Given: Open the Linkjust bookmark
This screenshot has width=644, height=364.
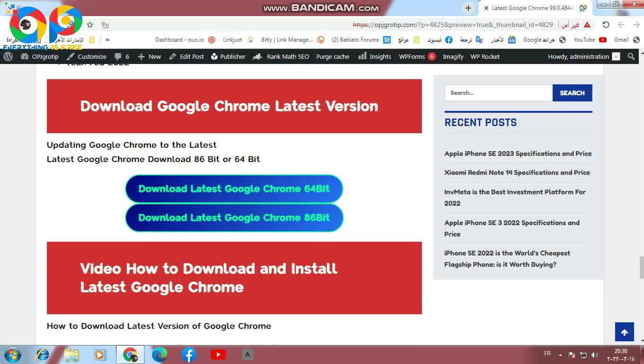Looking at the screenshot, I should (238, 40).
